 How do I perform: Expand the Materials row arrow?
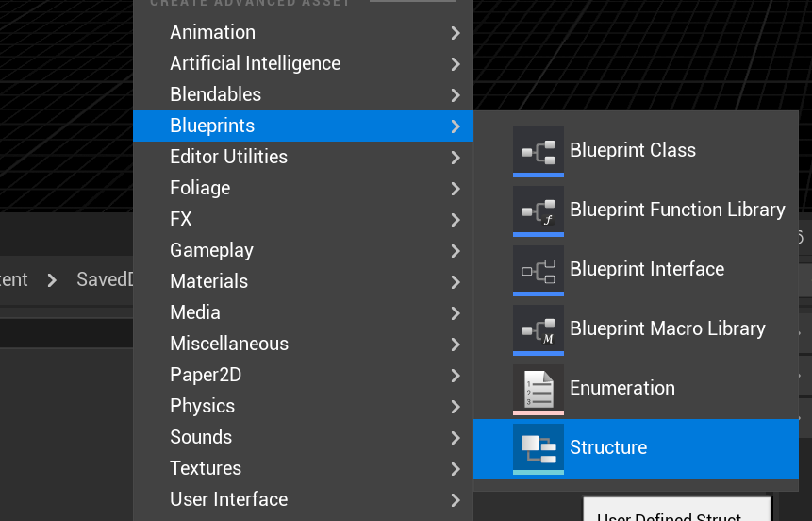(x=456, y=282)
